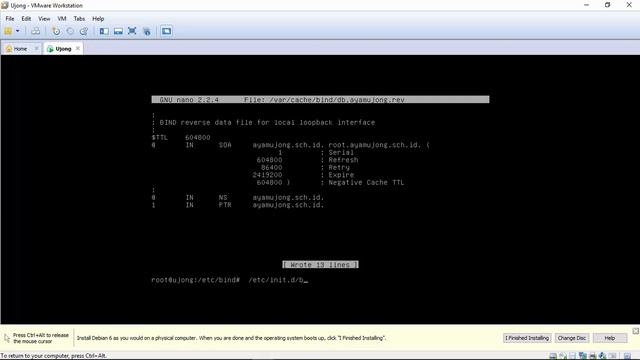Select the console view toolbar icon

(166, 31)
